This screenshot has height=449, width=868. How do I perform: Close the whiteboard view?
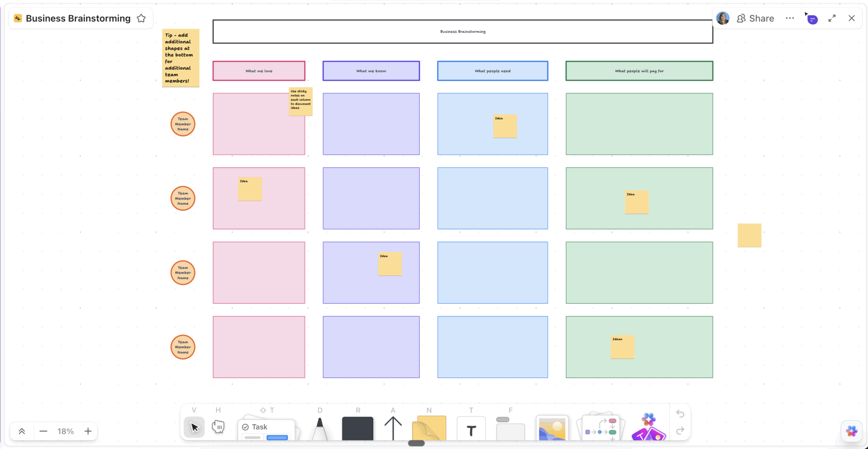pyautogui.click(x=852, y=19)
